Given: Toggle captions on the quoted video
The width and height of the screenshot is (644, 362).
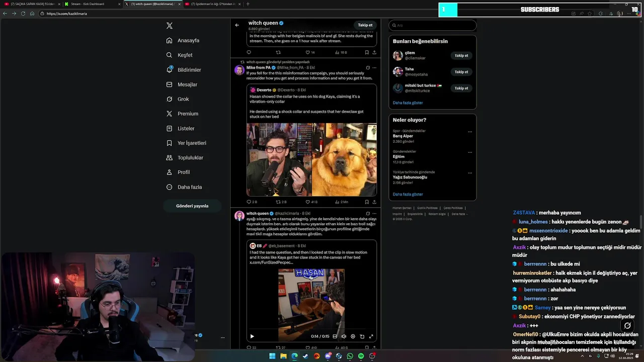Looking at the screenshot, I should pyautogui.click(x=335, y=336).
